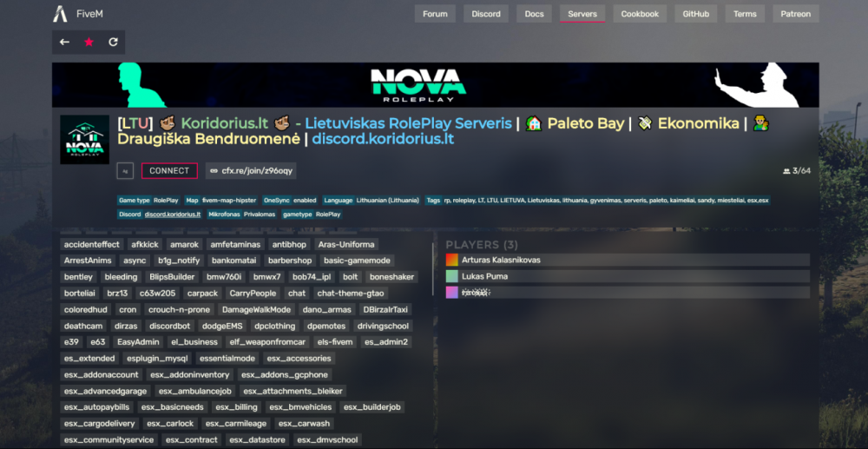Click the Mikrofonas Privalomas tag

(x=242, y=215)
